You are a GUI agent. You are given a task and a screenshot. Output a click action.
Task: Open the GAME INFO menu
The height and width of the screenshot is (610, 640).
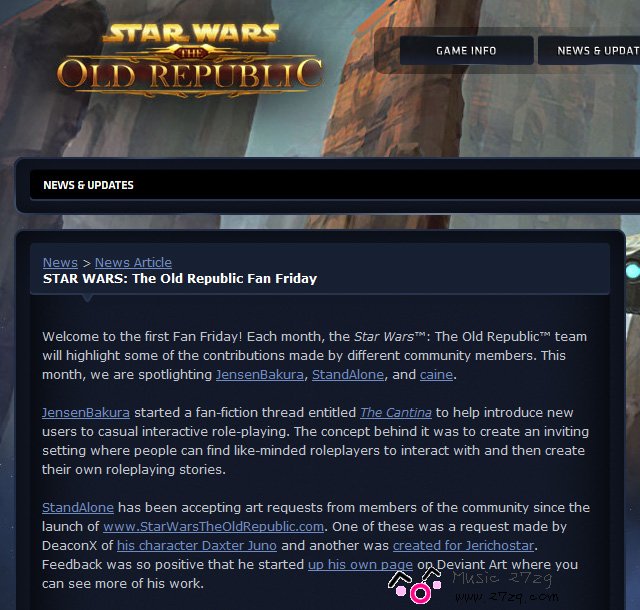coord(467,51)
